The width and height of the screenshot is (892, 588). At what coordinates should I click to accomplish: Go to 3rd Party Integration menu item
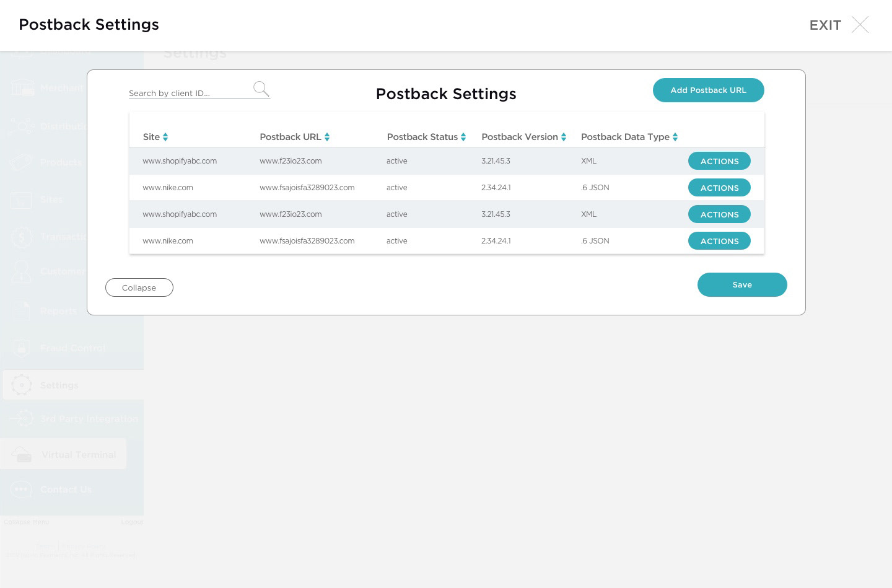(x=89, y=419)
